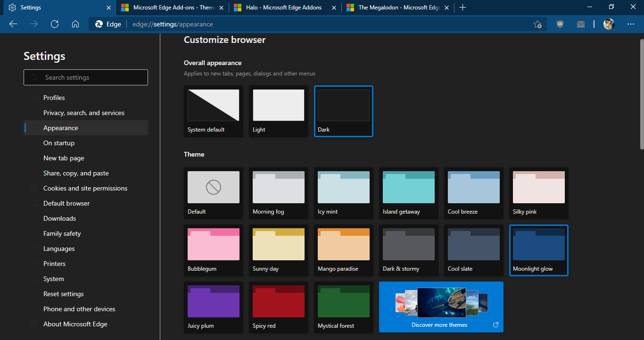This screenshot has height=340, width=644.
Task: Open the Settings and more ellipsis menu
Action: click(x=631, y=24)
